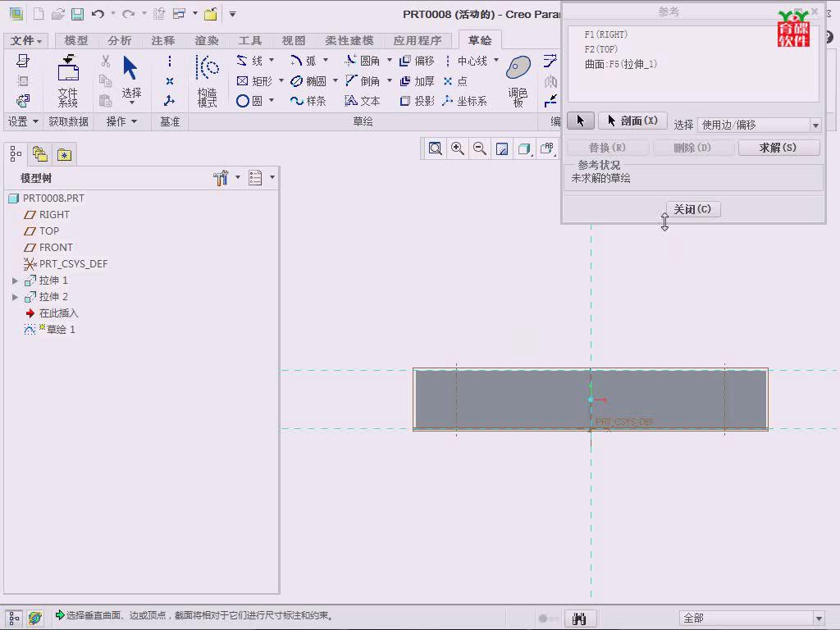Image resolution: width=840 pixels, height=630 pixels.
Task: Select the Arc sketch tool
Action: (304, 61)
